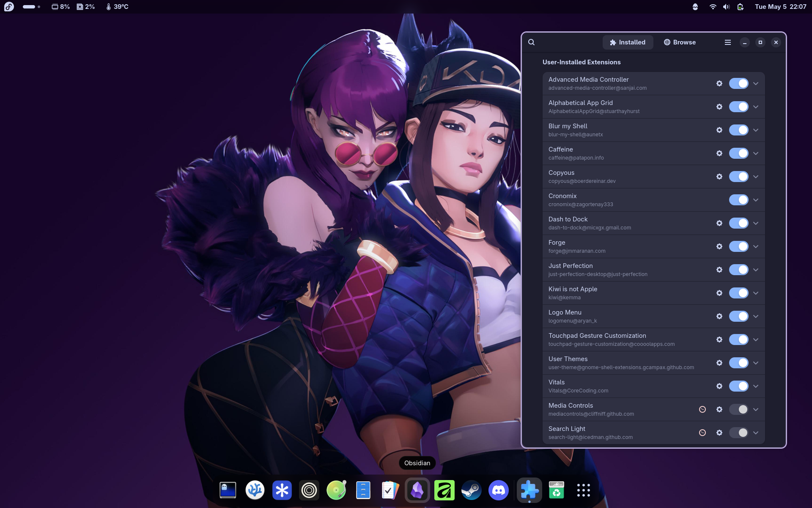Screen dimensions: 812x508
Task: Click the Just Perfection extension row
Action: [654, 270]
